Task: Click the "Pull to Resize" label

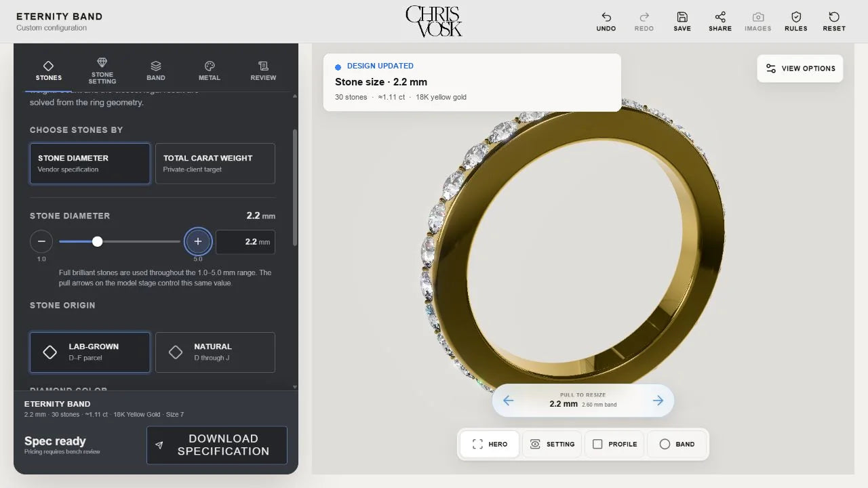Action: click(583, 394)
